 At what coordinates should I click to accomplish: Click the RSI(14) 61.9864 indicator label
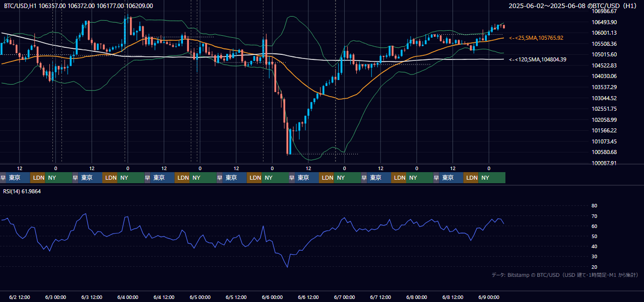point(22,191)
